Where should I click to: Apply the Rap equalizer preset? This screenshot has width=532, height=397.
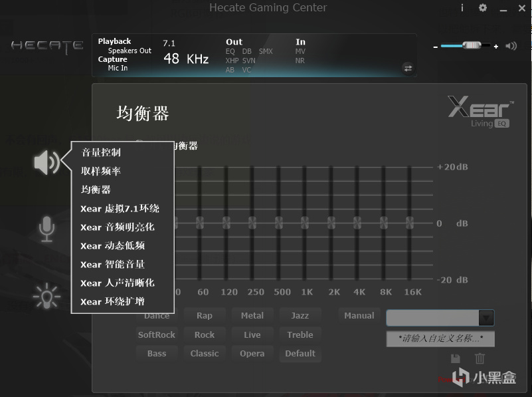coord(205,316)
